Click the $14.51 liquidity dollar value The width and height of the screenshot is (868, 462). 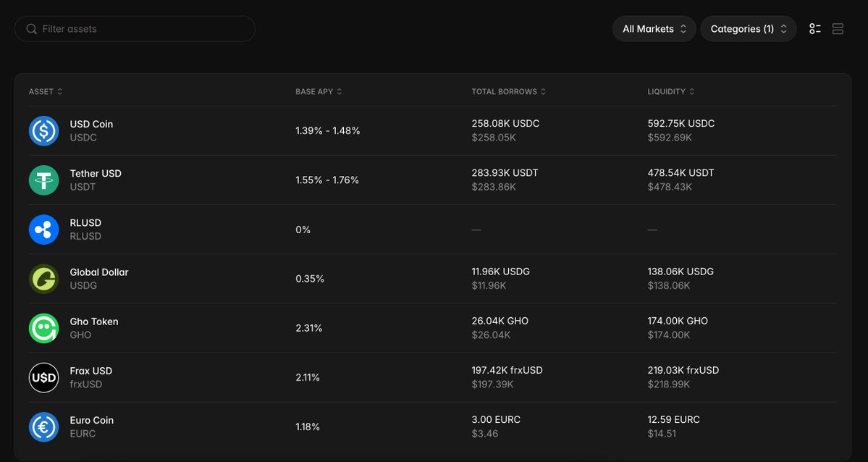tap(662, 434)
